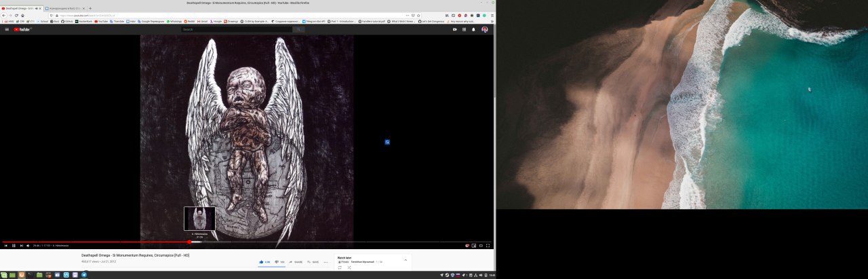The height and width of the screenshot is (279, 868).
Task: Switch to the Deathspell Omega browser tab
Action: (21, 8)
